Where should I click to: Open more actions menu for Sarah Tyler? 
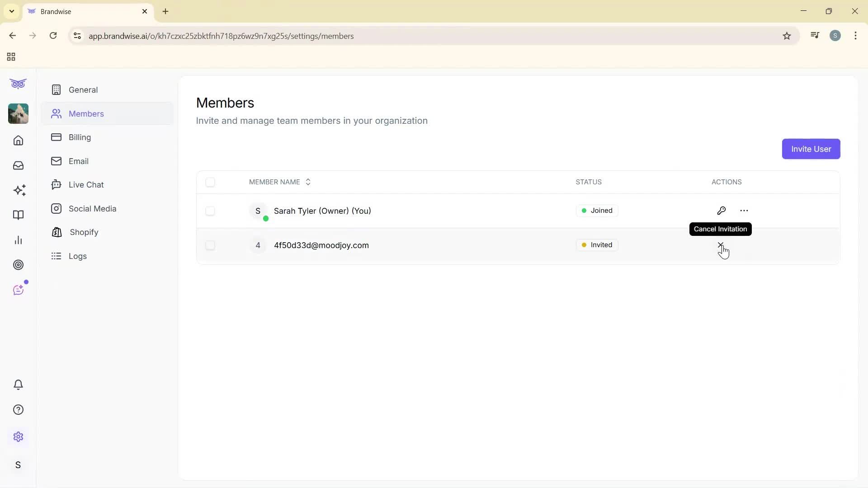tap(744, 211)
